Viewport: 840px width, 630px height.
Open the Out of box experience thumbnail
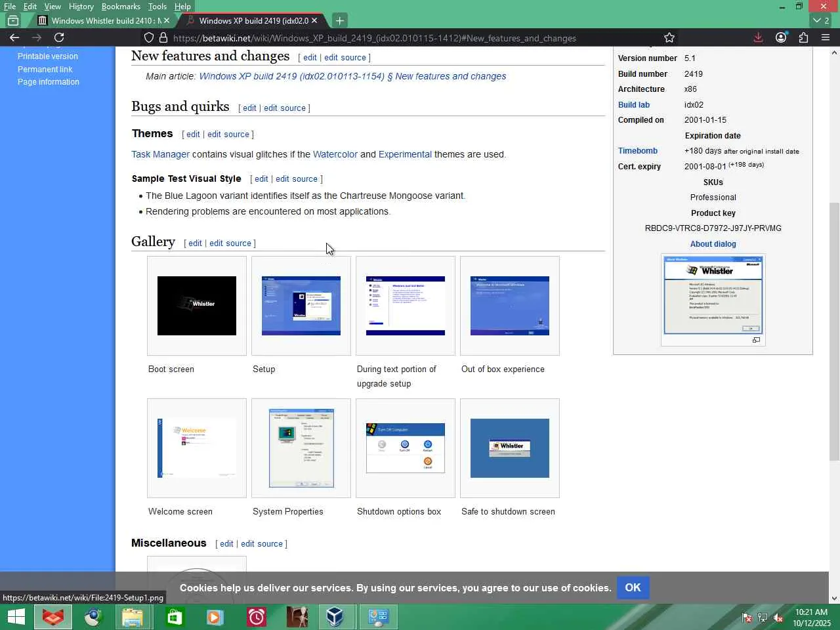click(510, 306)
